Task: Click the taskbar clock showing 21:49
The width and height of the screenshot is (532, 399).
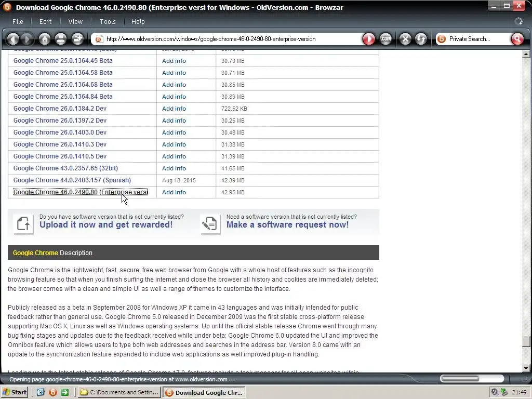Action: click(520, 392)
